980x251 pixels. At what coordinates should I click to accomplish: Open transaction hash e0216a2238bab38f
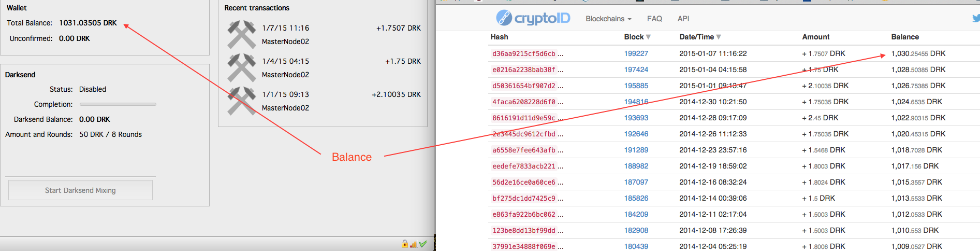click(524, 69)
